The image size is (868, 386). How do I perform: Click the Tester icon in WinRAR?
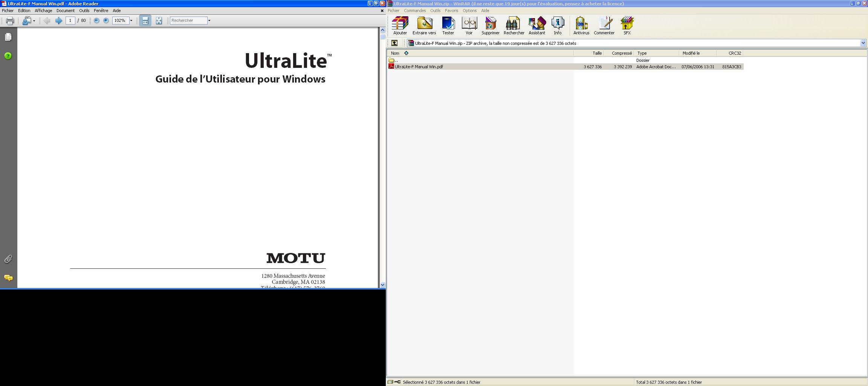[448, 26]
